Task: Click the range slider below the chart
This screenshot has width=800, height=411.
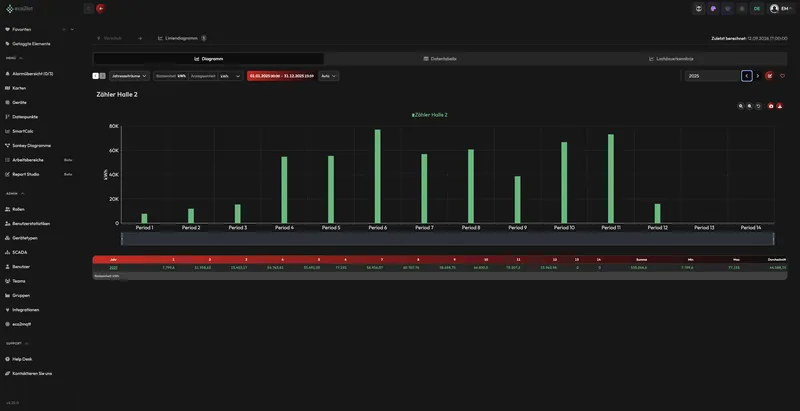Action: (x=447, y=239)
